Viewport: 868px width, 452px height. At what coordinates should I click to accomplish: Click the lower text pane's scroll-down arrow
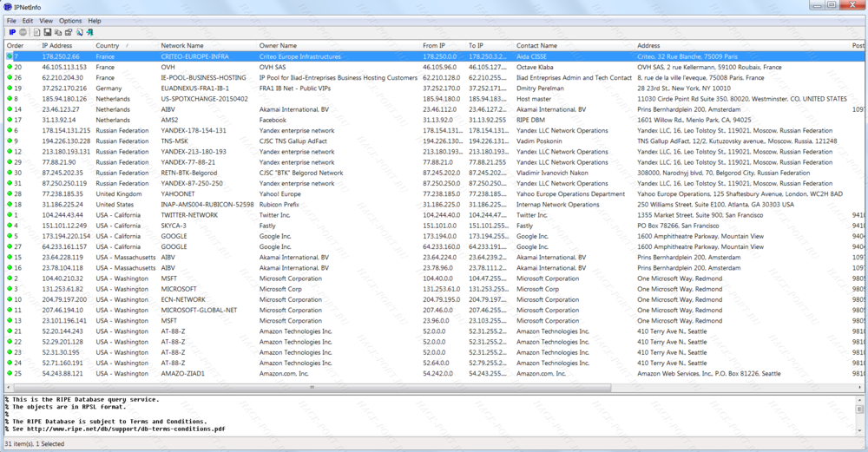(859, 431)
